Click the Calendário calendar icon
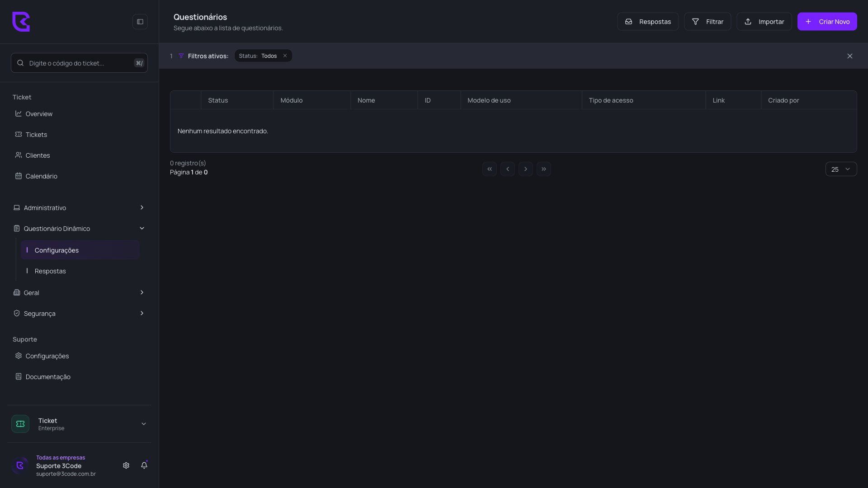This screenshot has height=488, width=868. pos(19,176)
